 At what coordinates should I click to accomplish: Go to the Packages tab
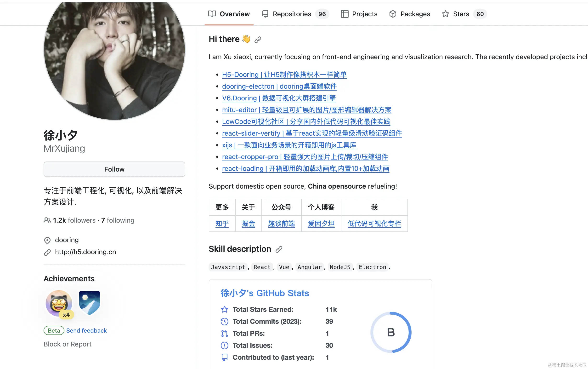(410, 14)
